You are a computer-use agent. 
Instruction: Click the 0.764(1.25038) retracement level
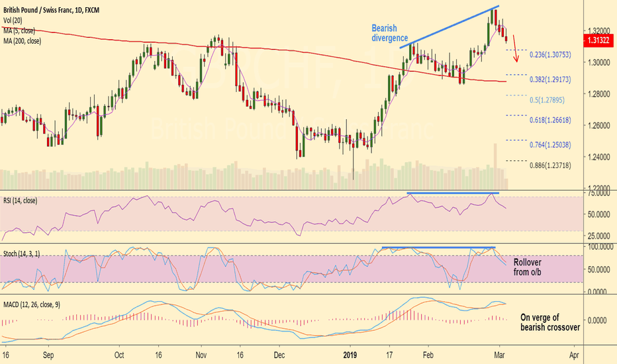pos(550,145)
